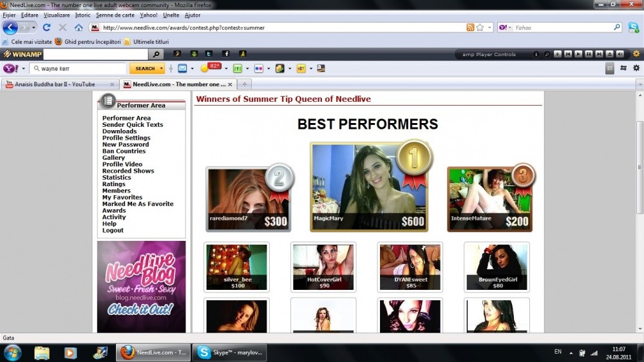The image size is (644, 362).
Task: Open Skype from the Windows taskbar
Action: pyautogui.click(x=230, y=352)
